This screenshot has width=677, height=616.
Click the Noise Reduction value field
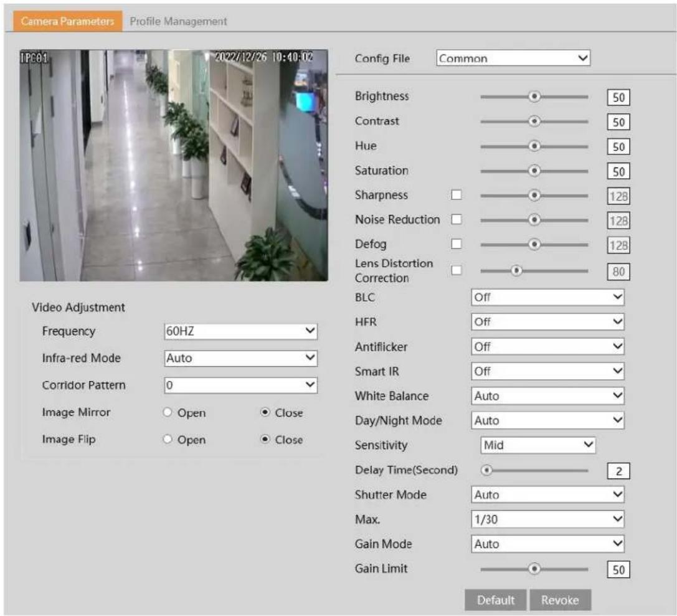coord(618,221)
